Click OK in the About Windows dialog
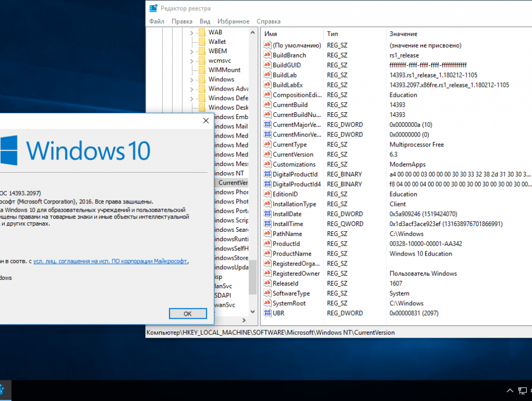This screenshot has width=532, height=401. pos(188,314)
